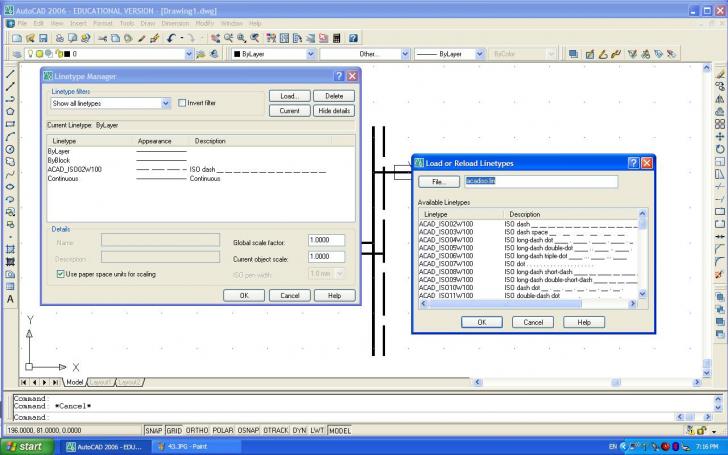Click OK in Load or Reload Linetypes
Viewport: 728px width, 455px height.
click(481, 322)
